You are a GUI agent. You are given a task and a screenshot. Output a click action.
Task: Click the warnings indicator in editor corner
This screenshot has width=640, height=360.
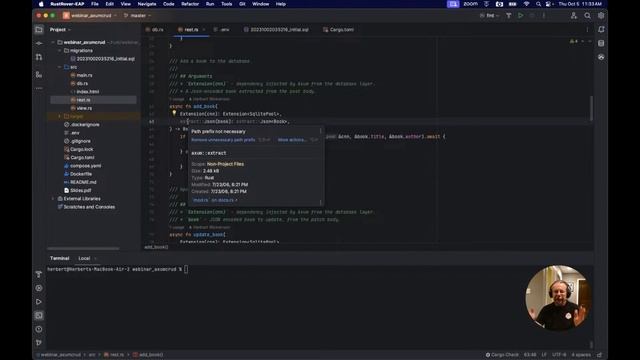tap(573, 41)
